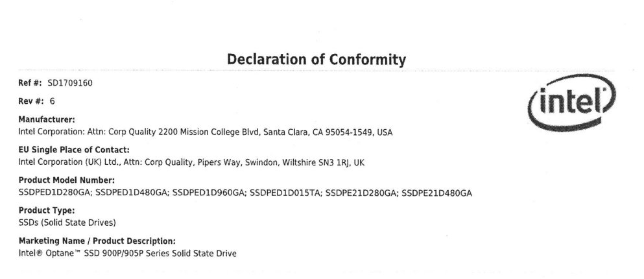Viewport: 644px width, 279px height.
Task: Click the Marketing Name / Product Description heading
Action: (97, 241)
